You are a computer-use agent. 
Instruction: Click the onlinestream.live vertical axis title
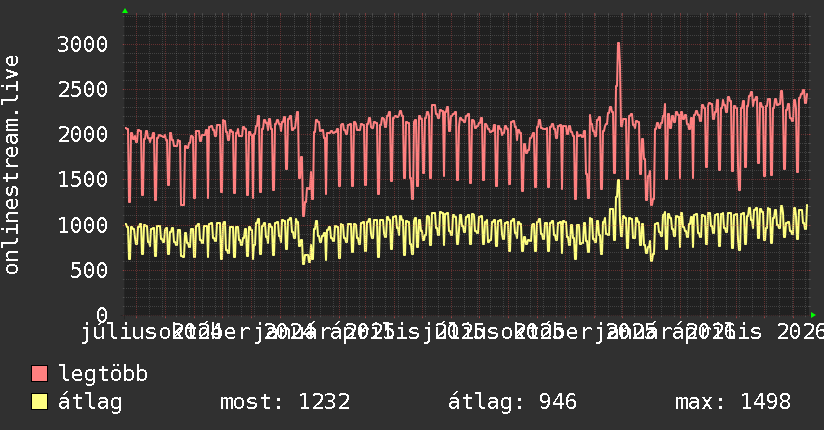tap(11, 165)
